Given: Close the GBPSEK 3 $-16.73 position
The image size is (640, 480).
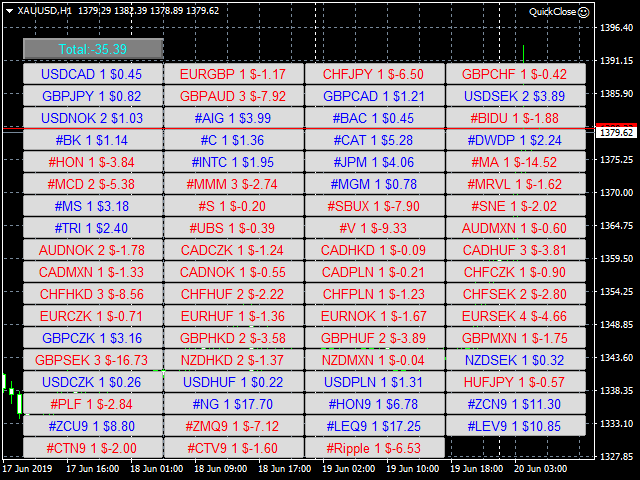Looking at the screenshot, I should coord(93,360).
